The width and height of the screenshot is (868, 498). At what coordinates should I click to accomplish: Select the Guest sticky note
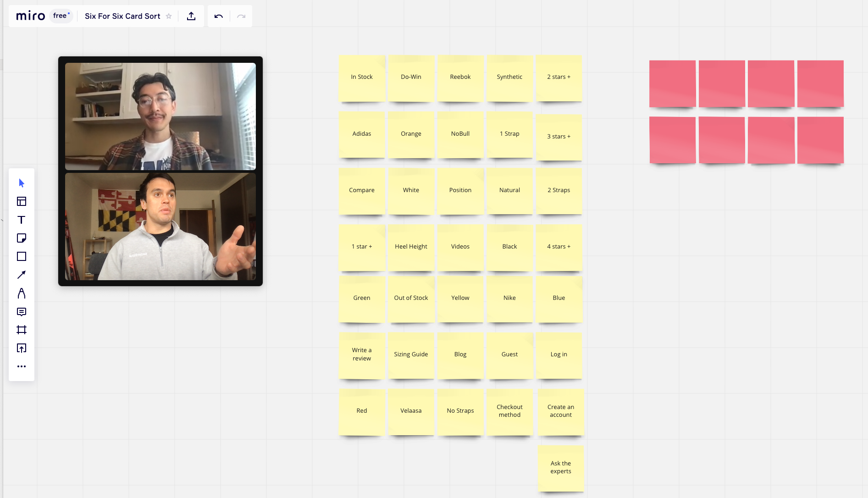tap(510, 355)
